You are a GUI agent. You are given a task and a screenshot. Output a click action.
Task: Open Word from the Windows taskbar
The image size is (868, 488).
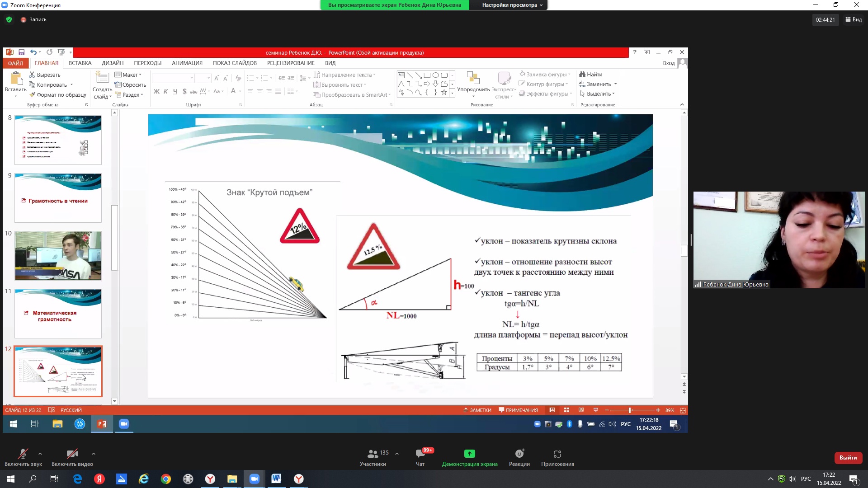click(276, 479)
